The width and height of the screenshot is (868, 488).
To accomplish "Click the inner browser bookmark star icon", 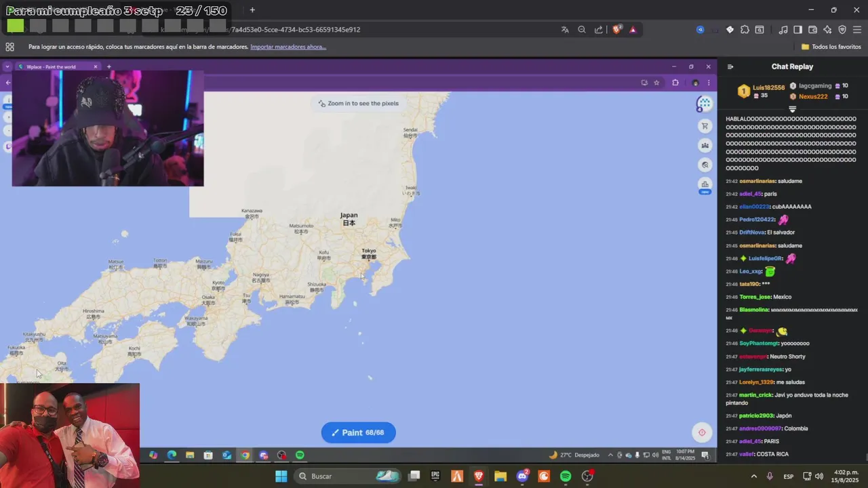I will (656, 83).
